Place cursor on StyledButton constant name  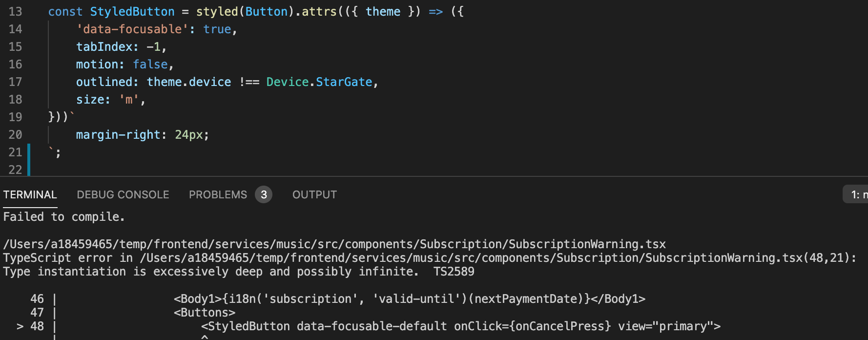click(132, 11)
